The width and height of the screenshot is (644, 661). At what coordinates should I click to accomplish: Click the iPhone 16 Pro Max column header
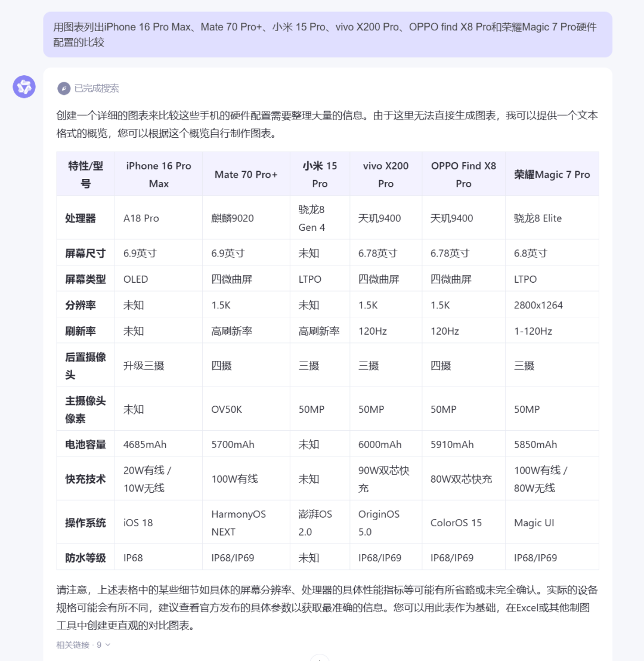point(159,174)
